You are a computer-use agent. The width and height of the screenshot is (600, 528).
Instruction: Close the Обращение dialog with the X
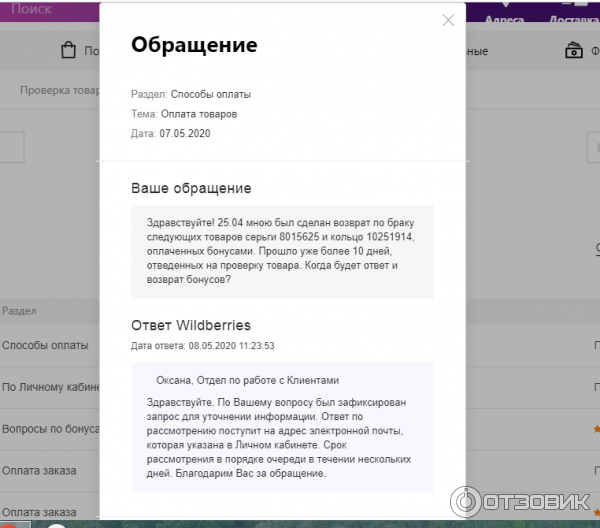pos(448,20)
